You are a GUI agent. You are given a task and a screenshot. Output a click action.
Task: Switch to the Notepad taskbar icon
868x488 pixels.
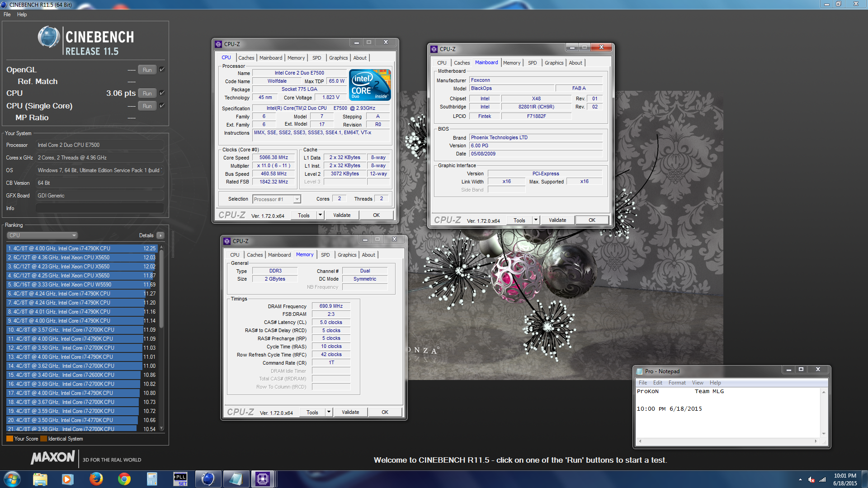(236, 479)
